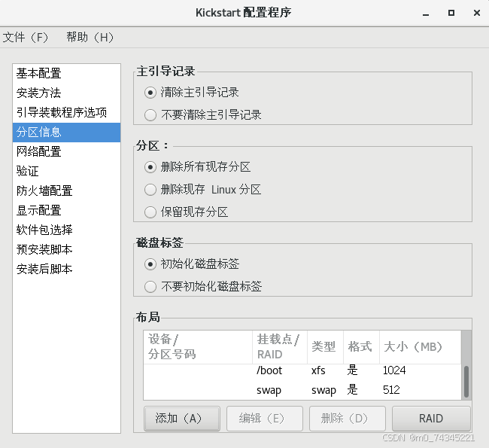Open the 验证 section
489x448 pixels.
(66, 171)
